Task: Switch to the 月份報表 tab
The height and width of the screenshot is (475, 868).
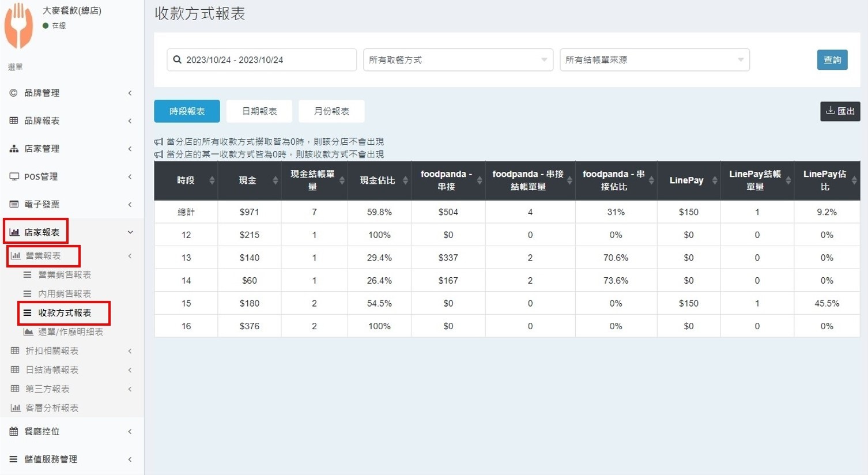Action: click(331, 111)
